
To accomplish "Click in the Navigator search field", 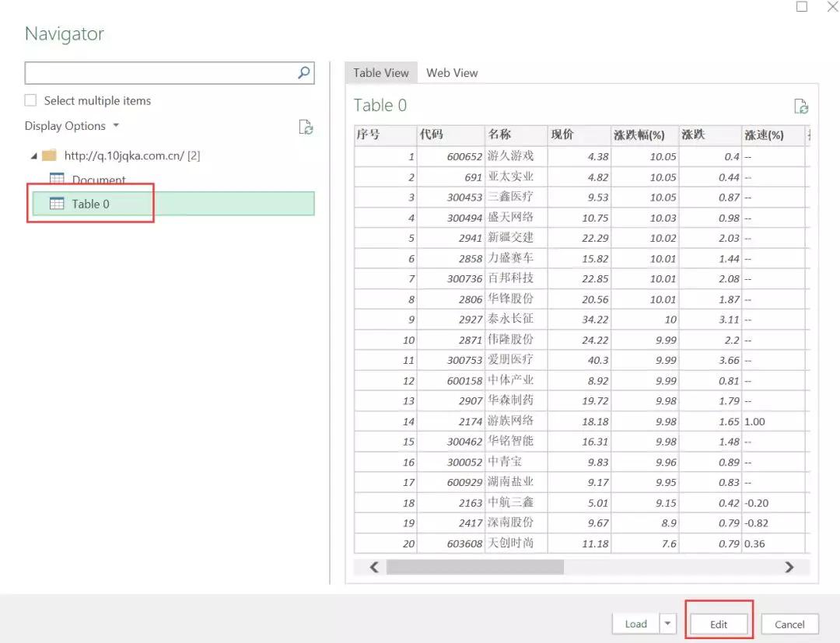I will (x=159, y=73).
